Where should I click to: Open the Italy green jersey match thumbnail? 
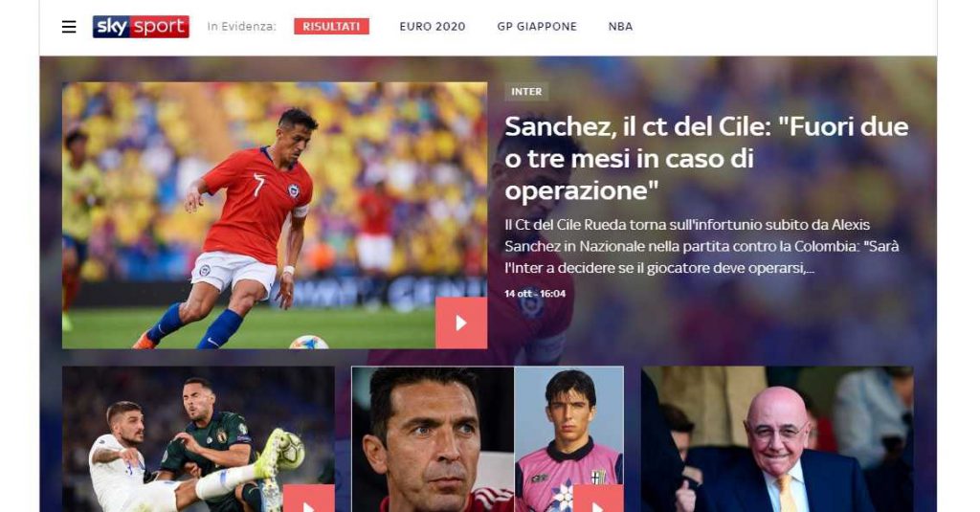point(198,439)
